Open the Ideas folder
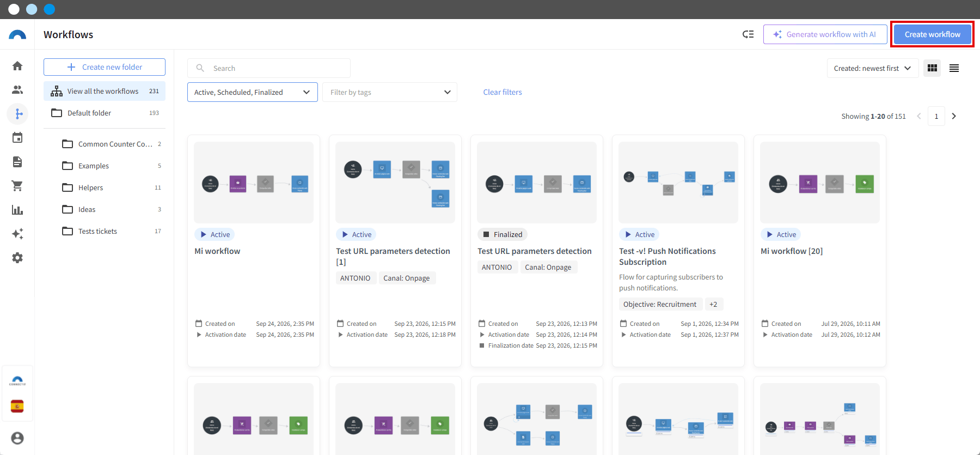Screen dimensions: 980x455 pos(111,209)
